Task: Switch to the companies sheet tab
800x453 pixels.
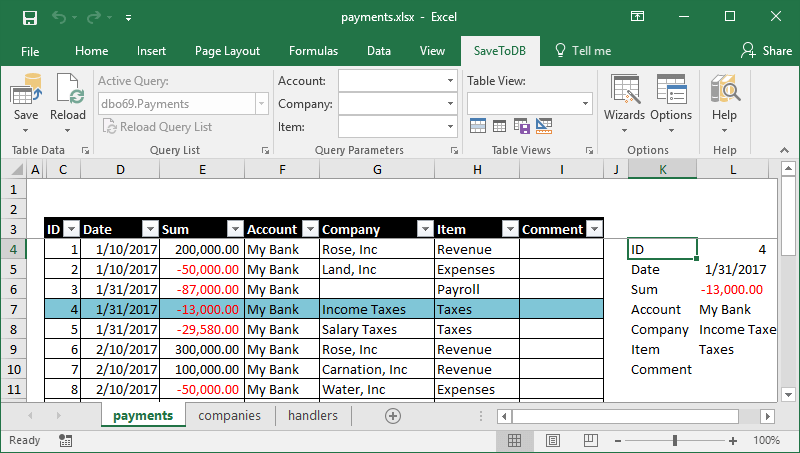Action: [230, 416]
